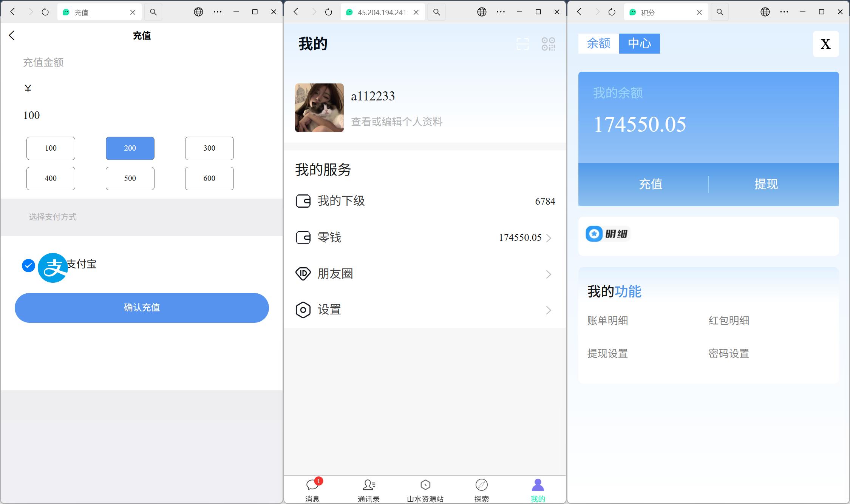Screen dimensions: 850x504
Task: Open the scan icon on 我的 page
Action: click(x=522, y=44)
